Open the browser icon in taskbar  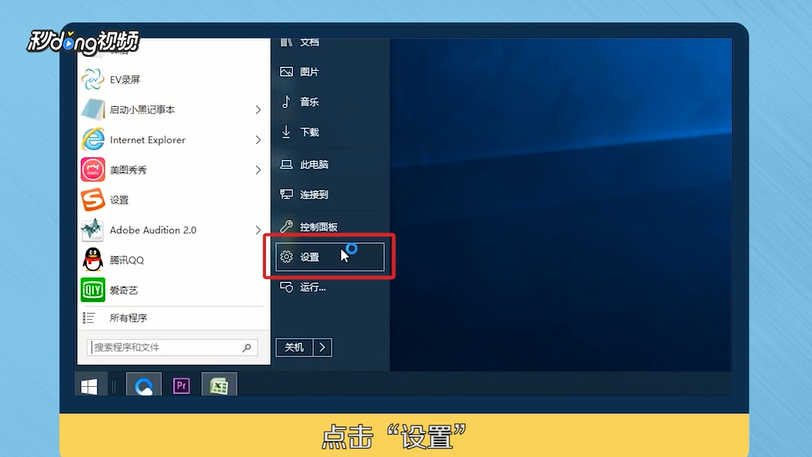coord(143,386)
